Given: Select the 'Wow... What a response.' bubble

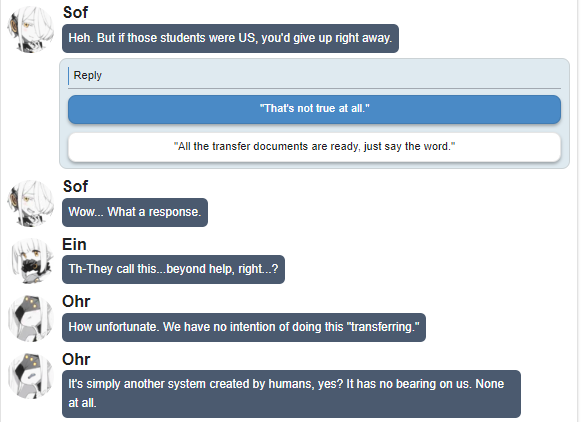Looking at the screenshot, I should point(135,212).
